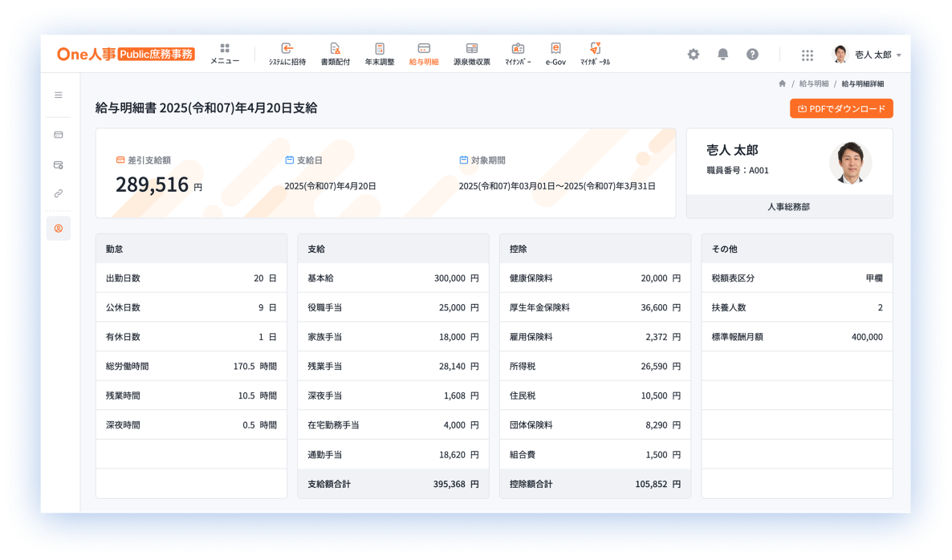
Task: Click the 健康保険料 row
Action: (x=595, y=278)
